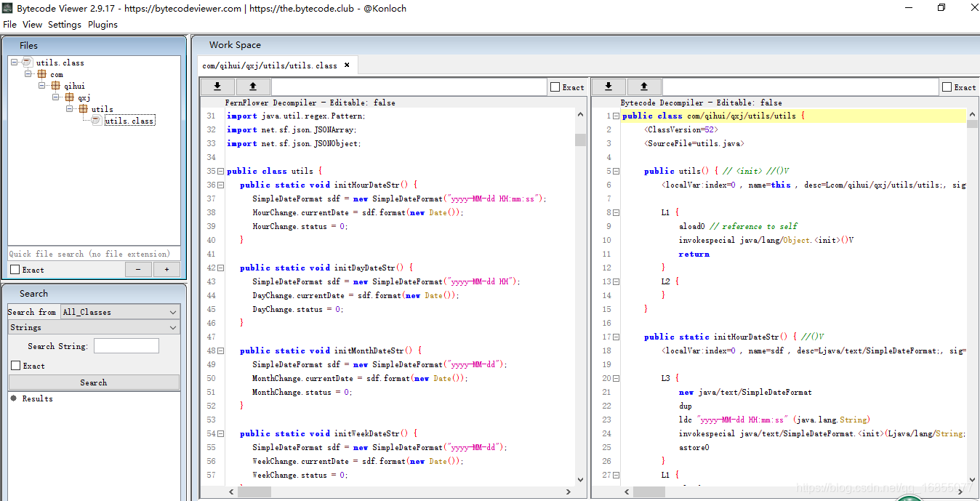Open the Search from All_Classes dropdown
The width and height of the screenshot is (980, 501).
tap(120, 312)
